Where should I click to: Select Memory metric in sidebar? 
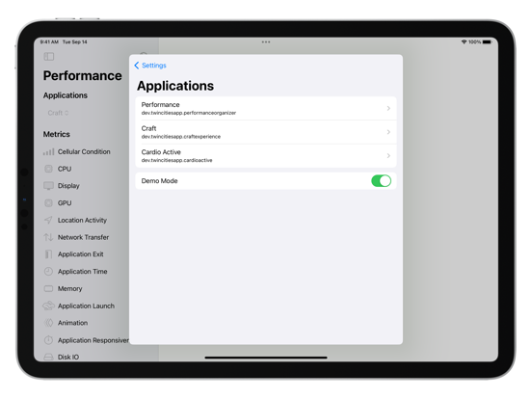click(x=70, y=289)
